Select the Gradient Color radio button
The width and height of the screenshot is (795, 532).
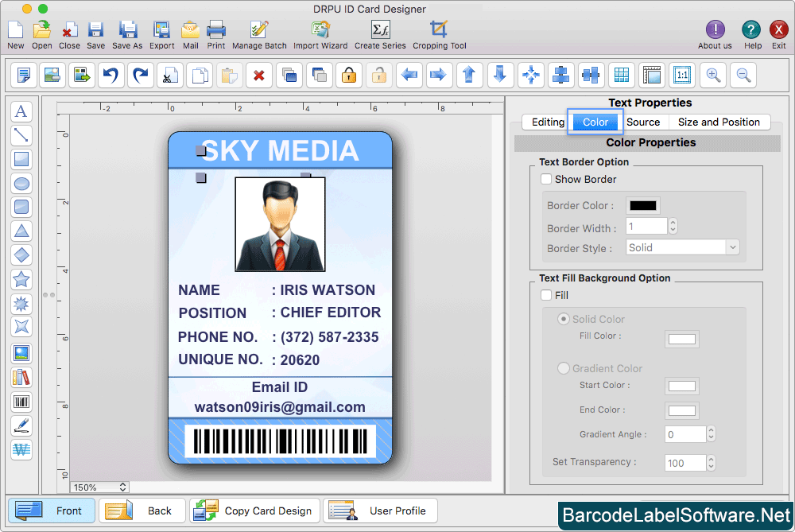[x=564, y=368]
